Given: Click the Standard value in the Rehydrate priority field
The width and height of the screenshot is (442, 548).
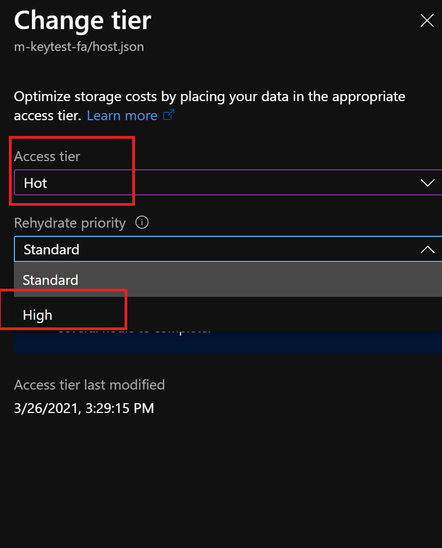Looking at the screenshot, I should tap(51, 250).
